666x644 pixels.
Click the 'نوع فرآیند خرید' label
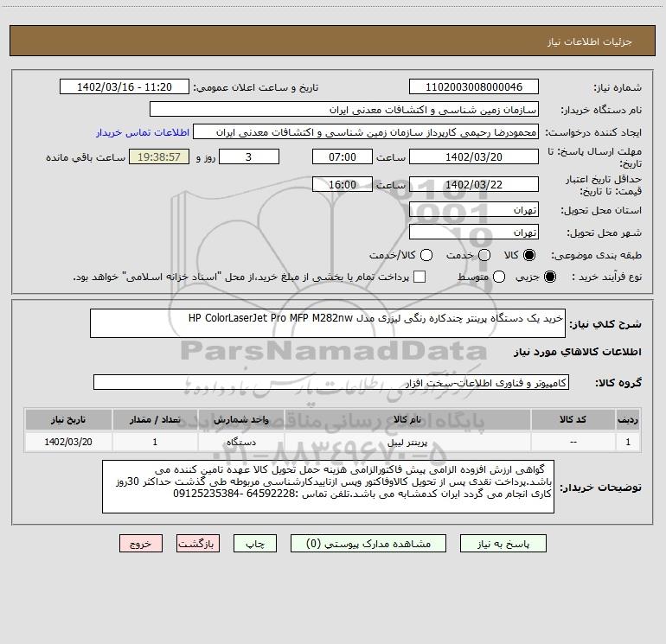pyautogui.click(x=606, y=277)
